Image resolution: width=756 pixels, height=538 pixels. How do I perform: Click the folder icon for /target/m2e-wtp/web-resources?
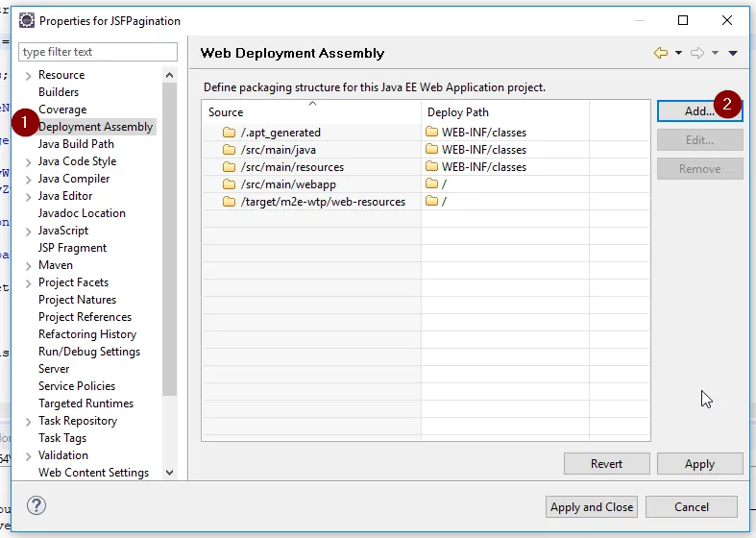(x=229, y=202)
